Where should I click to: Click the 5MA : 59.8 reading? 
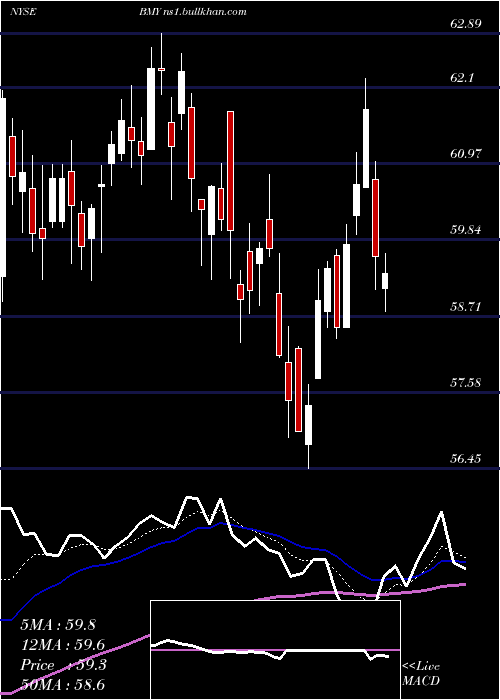click(x=58, y=625)
